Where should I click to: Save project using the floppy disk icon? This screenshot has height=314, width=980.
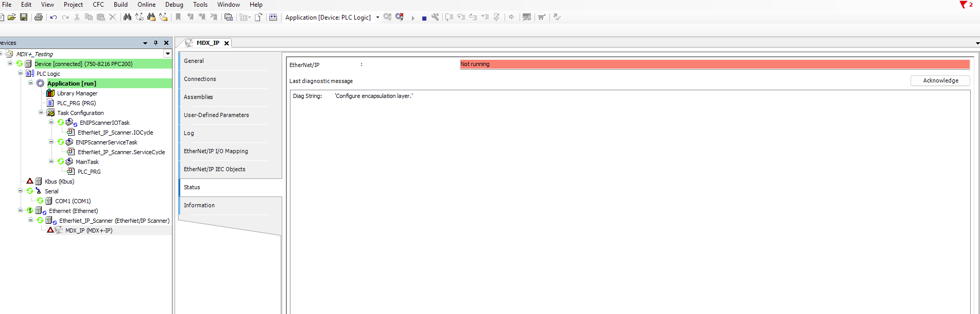[24, 17]
